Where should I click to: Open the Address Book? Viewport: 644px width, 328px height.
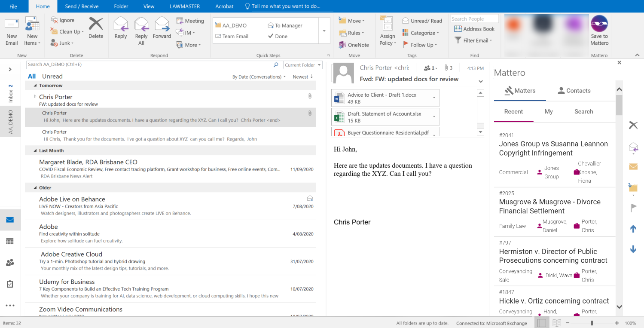pyautogui.click(x=474, y=29)
